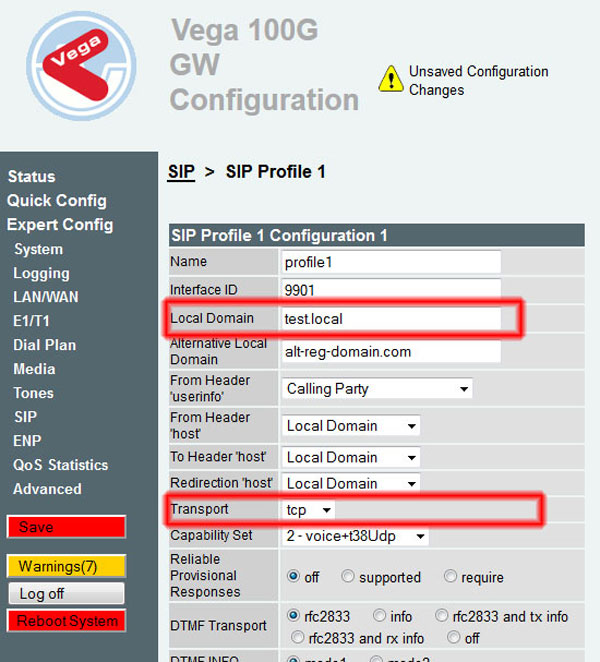The height and width of the screenshot is (662, 600).
Task: Open the Logging section
Action: 41,273
